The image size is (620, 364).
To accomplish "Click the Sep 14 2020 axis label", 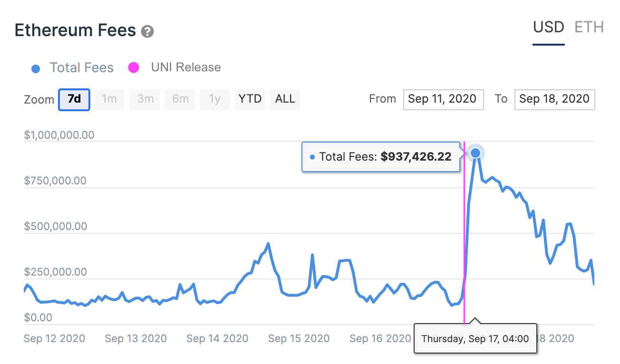I will 217,338.
